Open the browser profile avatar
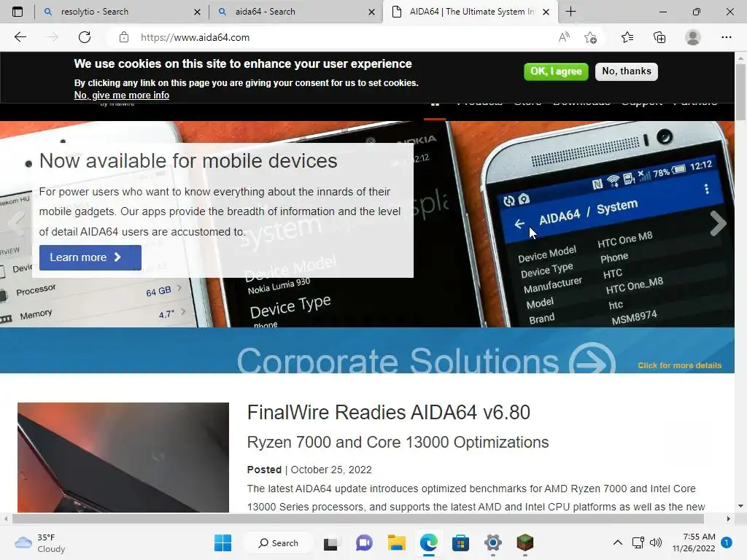This screenshot has width=747, height=560. coord(693,37)
